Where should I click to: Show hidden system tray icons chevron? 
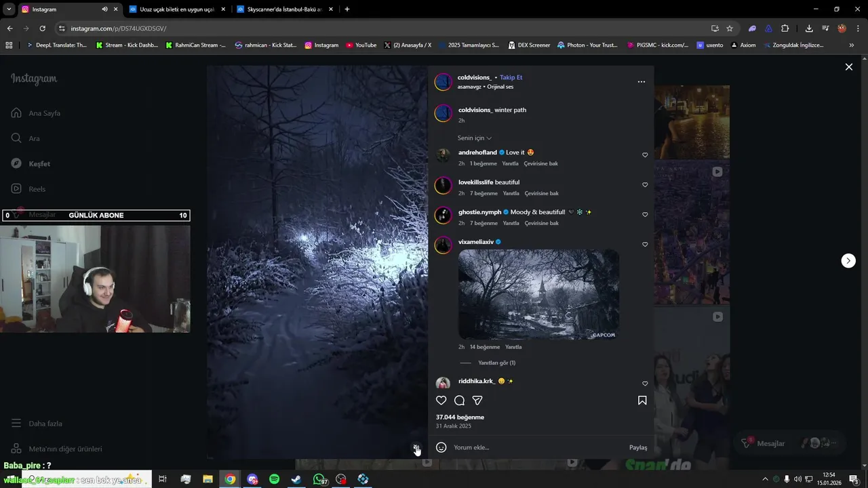pos(765,479)
